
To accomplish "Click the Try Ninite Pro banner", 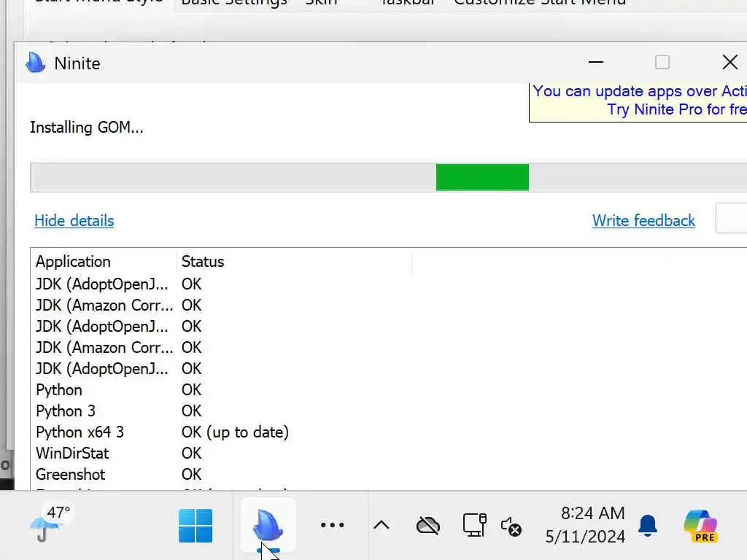I will click(x=638, y=101).
